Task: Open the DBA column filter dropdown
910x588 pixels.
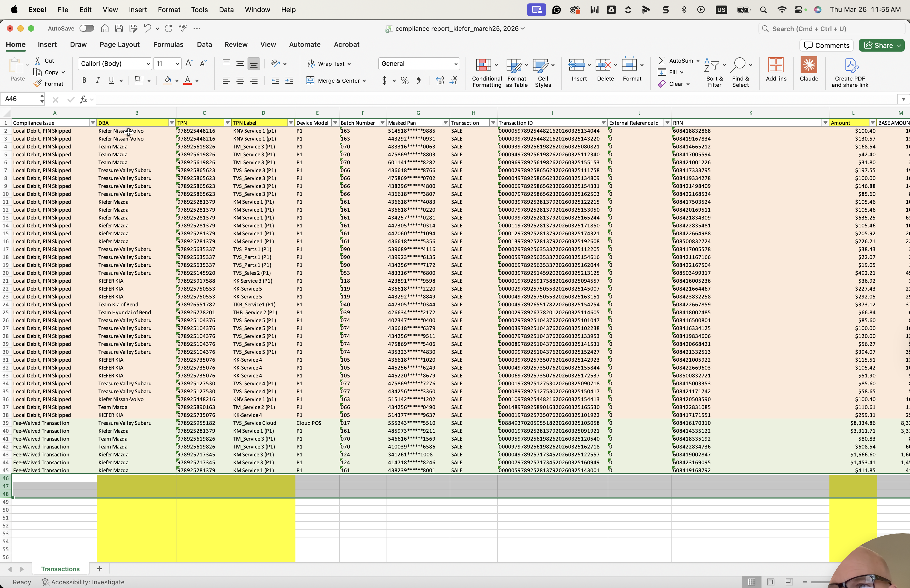Action: tap(171, 123)
